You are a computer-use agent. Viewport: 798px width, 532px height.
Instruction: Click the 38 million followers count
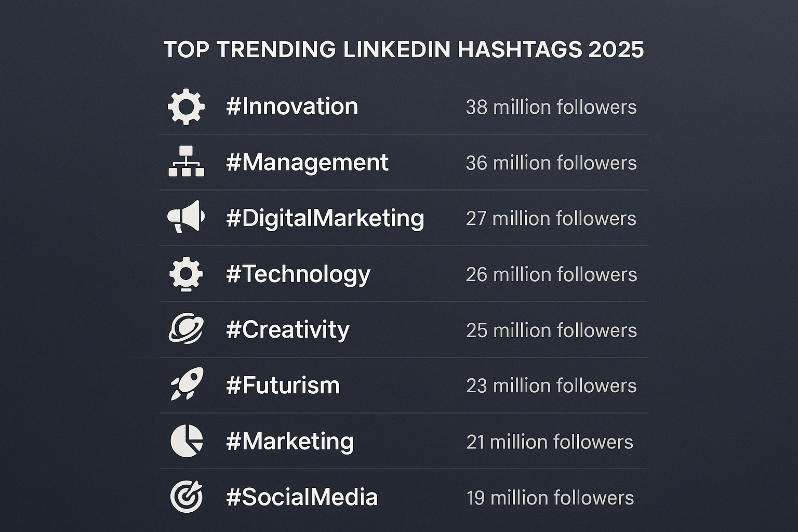pyautogui.click(x=551, y=107)
